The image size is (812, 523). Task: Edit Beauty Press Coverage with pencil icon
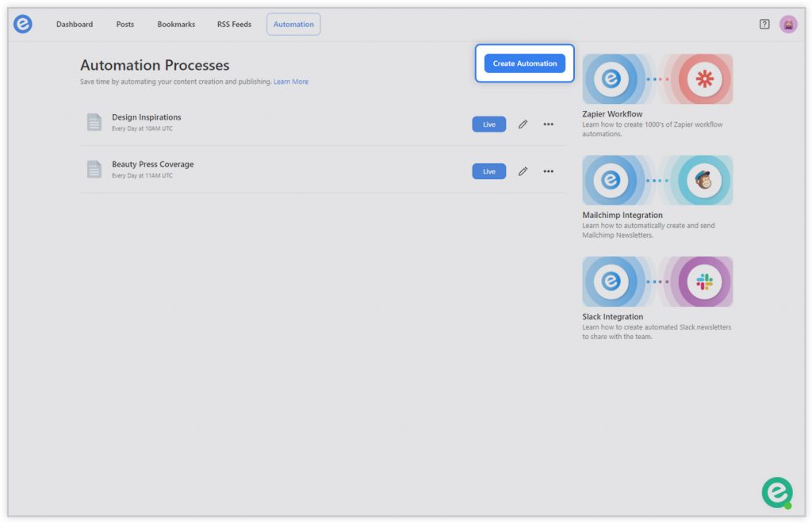[x=523, y=171]
